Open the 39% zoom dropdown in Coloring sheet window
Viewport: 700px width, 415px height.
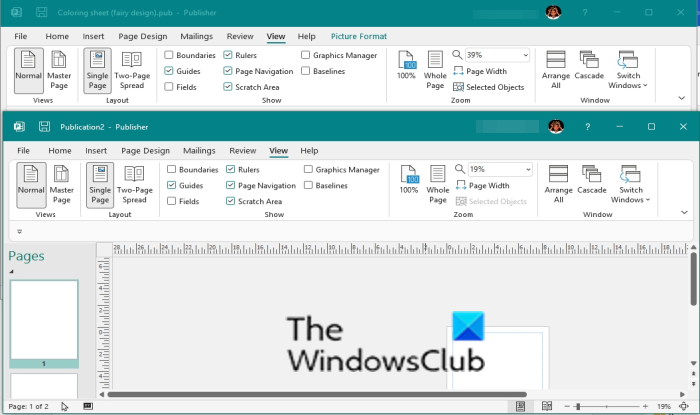click(525, 55)
